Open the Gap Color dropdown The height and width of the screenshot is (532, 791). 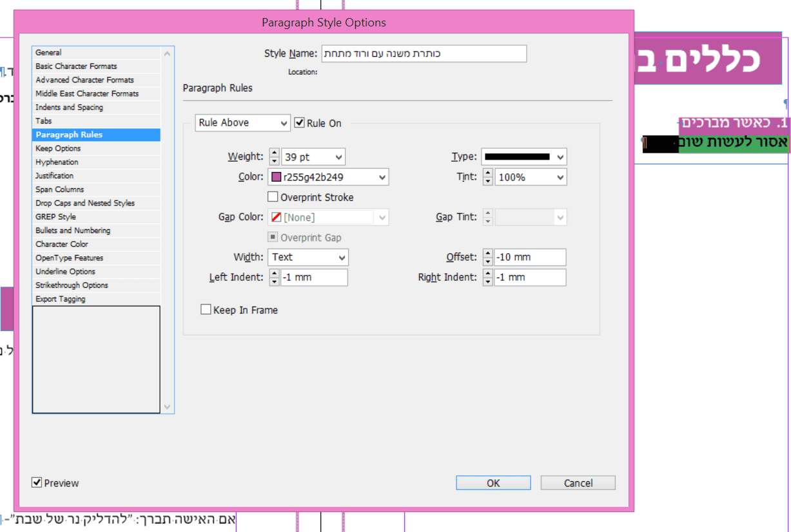328,218
